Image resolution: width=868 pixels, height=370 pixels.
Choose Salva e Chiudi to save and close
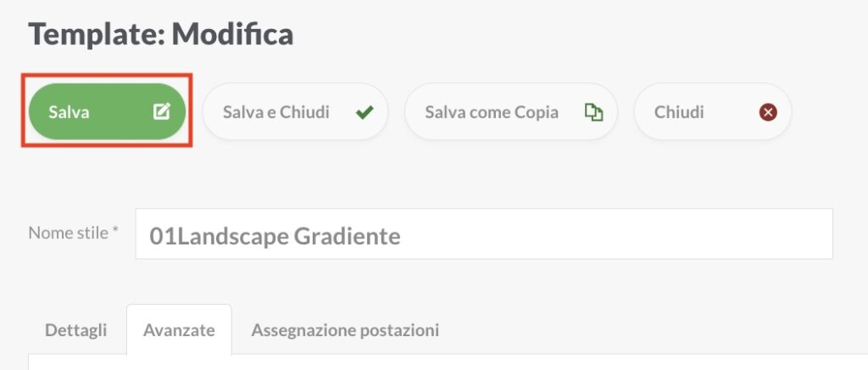coord(295,112)
